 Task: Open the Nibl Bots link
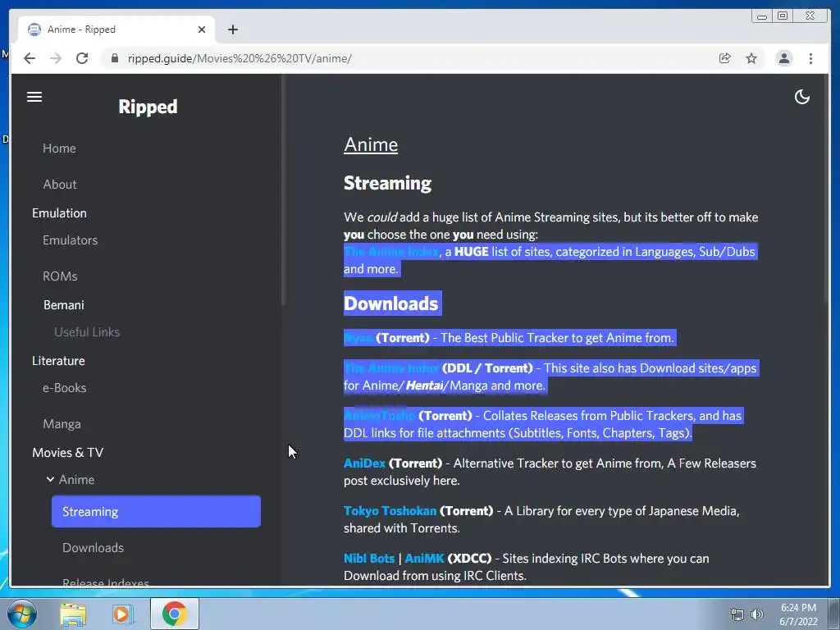(x=369, y=558)
